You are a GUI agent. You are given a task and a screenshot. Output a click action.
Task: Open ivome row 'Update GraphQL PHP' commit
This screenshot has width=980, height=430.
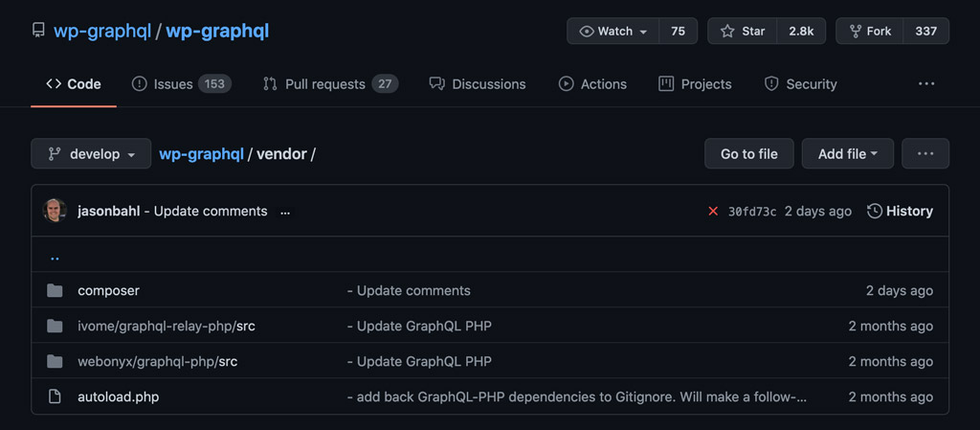[419, 326]
